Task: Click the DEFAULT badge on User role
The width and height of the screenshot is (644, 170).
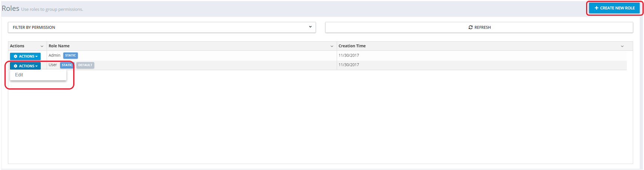Action: pyautogui.click(x=85, y=65)
